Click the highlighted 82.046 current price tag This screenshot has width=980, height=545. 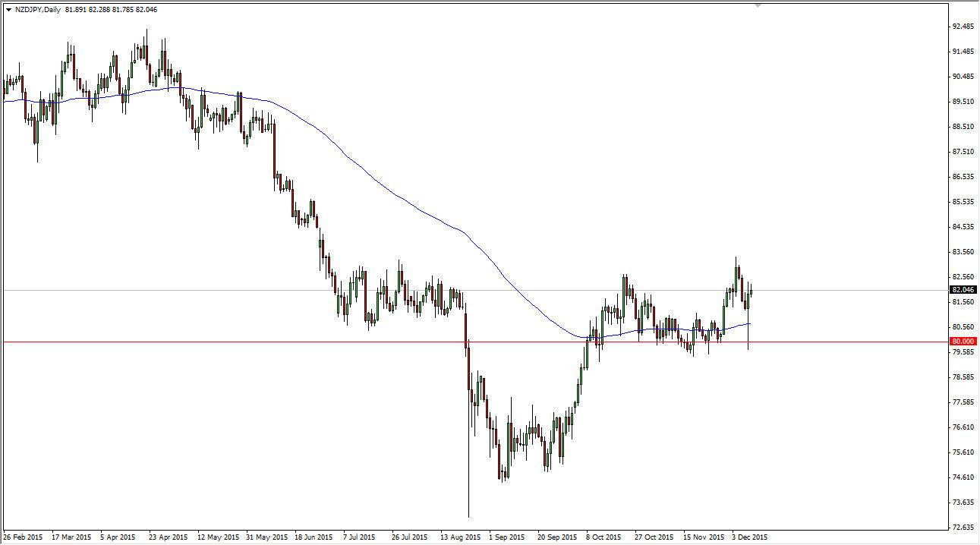tap(963, 289)
